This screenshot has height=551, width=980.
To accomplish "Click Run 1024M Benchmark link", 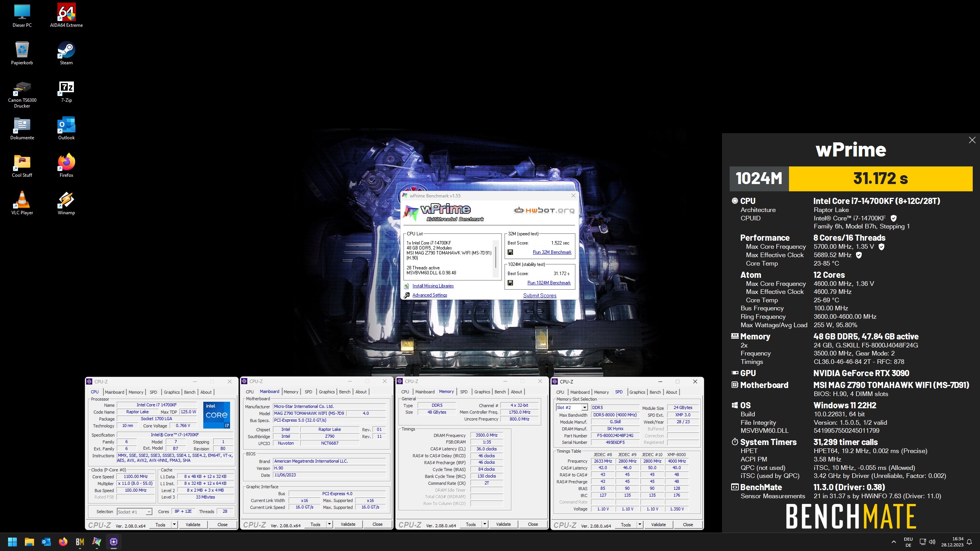I will coord(549,283).
